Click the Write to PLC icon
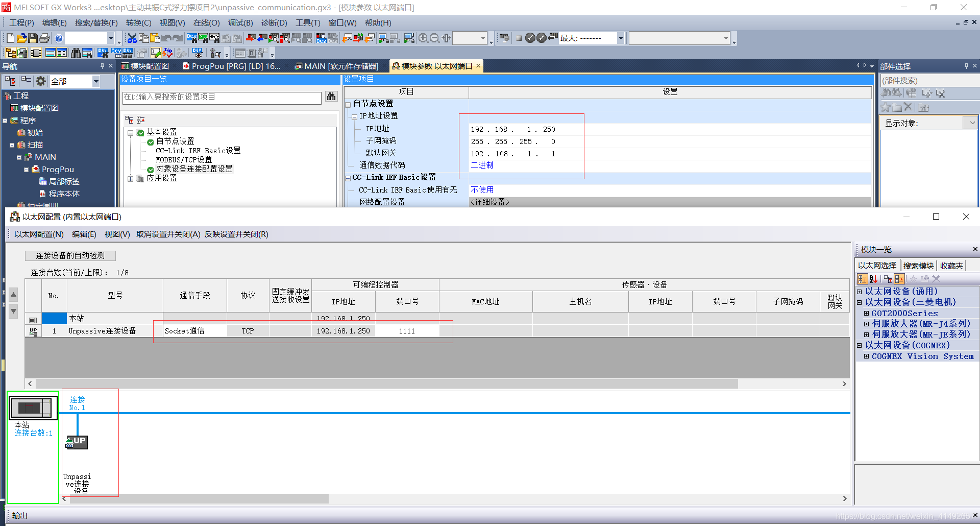Screen dimensions: 980x526 (x=250, y=38)
